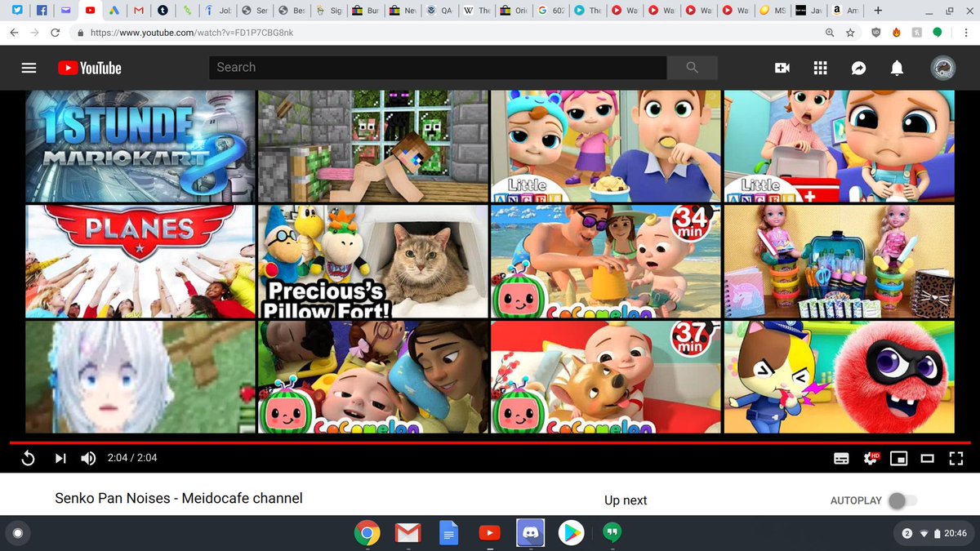The image size is (980, 551).
Task: Open the zoom magnifier in address bar
Action: 830,33
